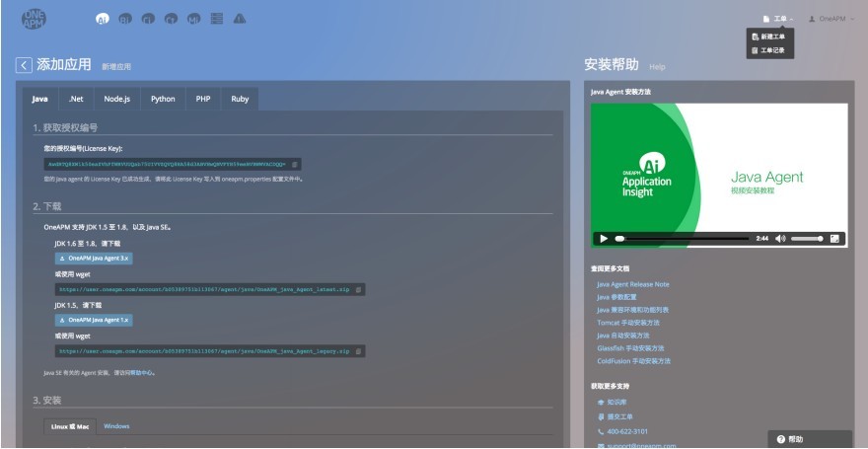This screenshot has width=868, height=449.
Task: Adjust the video volume slider
Action: (807, 239)
